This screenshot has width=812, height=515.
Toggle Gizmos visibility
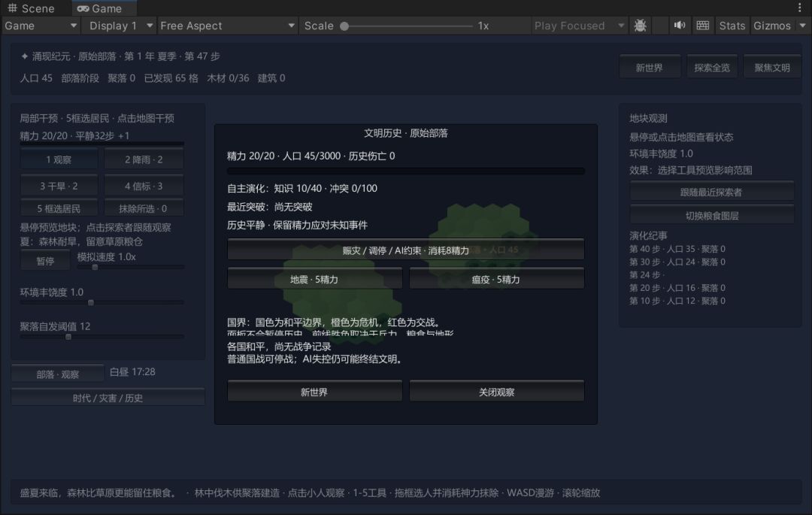point(771,26)
